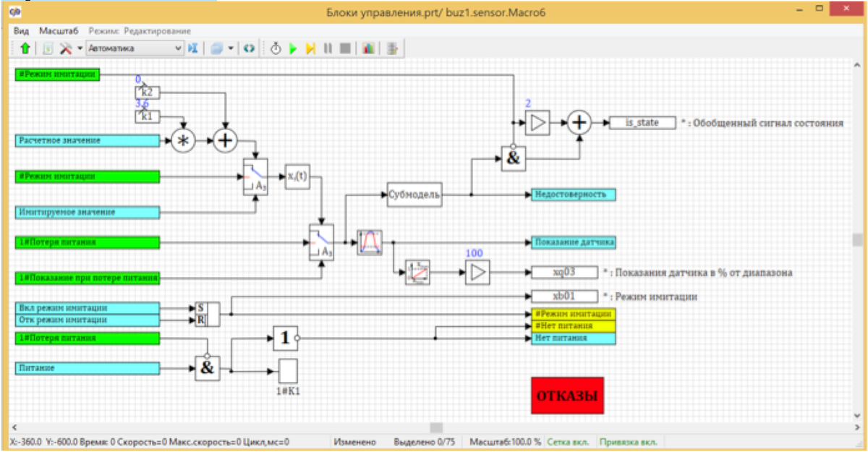Select the lower & block near Питание
Screen dimensions: 868x452
(x=207, y=369)
